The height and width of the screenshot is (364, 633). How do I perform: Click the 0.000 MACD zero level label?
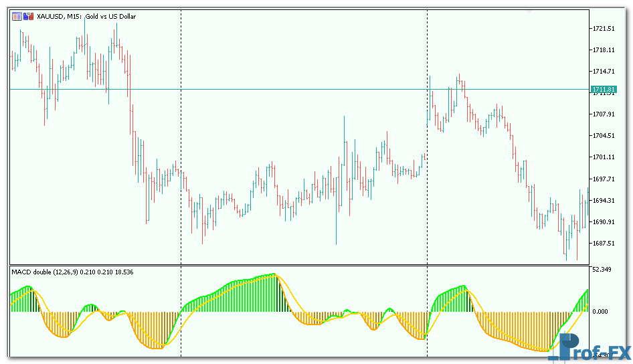point(599,312)
